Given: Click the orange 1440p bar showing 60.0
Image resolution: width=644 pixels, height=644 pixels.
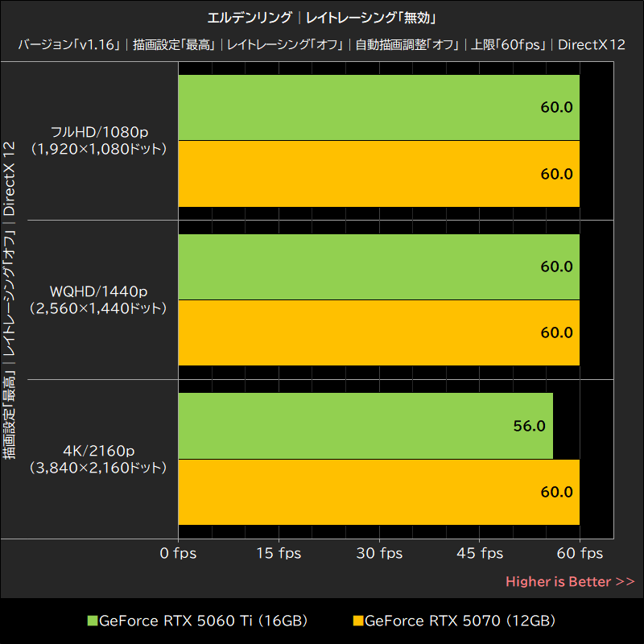Looking at the screenshot, I should [378, 332].
